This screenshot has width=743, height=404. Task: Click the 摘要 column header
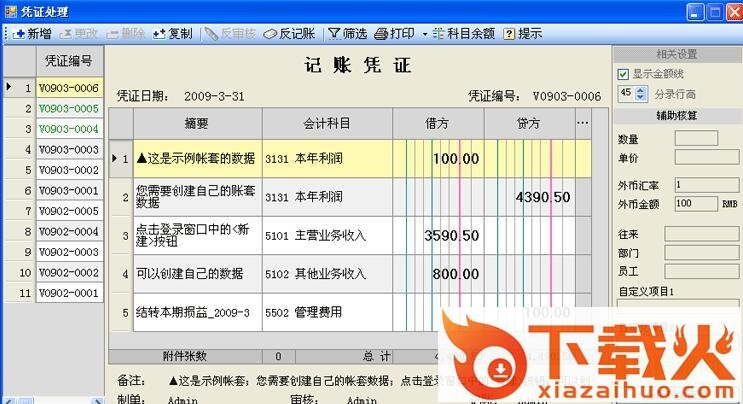(198, 124)
